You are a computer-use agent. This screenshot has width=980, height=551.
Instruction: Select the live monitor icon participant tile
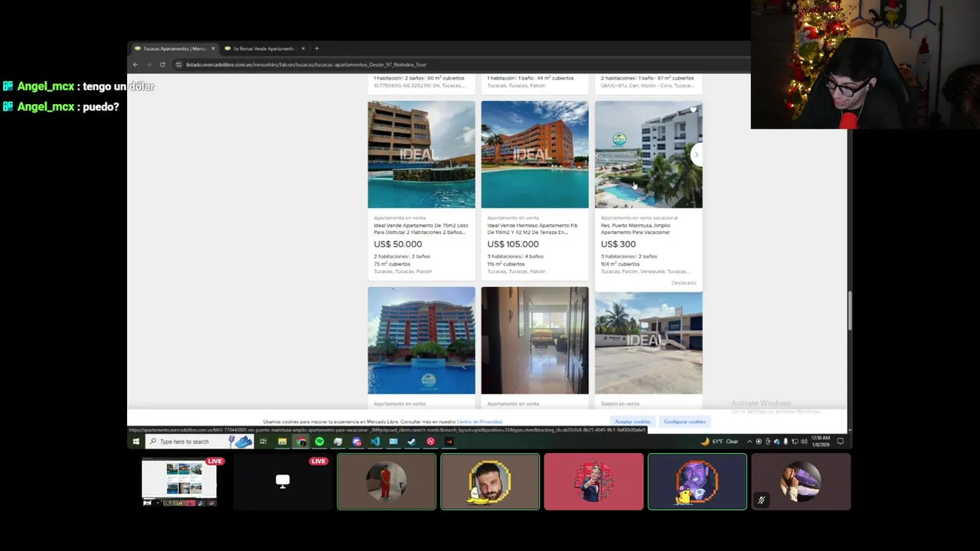click(283, 482)
